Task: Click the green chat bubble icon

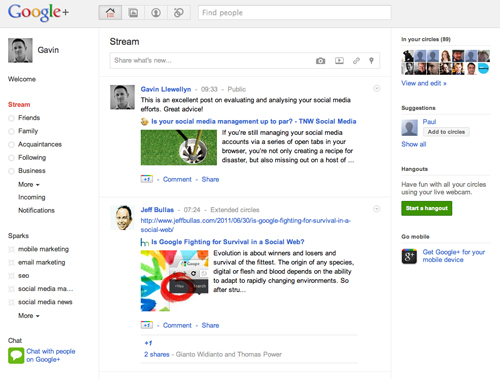Action: point(16,355)
